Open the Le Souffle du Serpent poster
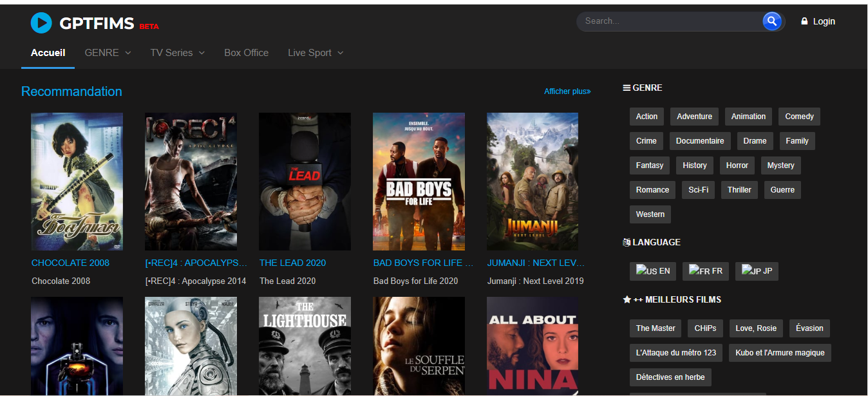Screen dimensions: 868x396 419,346
